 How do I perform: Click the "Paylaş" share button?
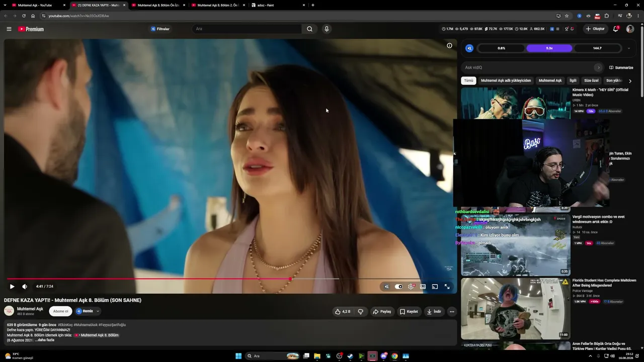tap(382, 312)
